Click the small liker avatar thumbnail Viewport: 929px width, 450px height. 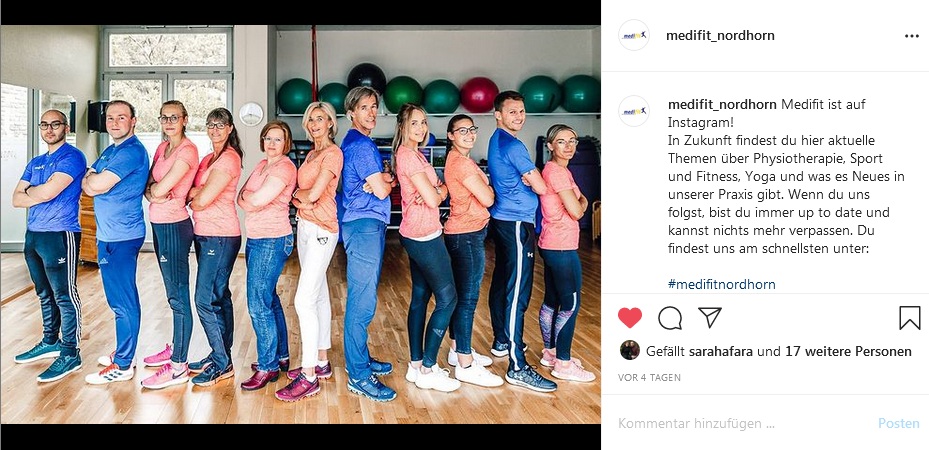coord(630,351)
